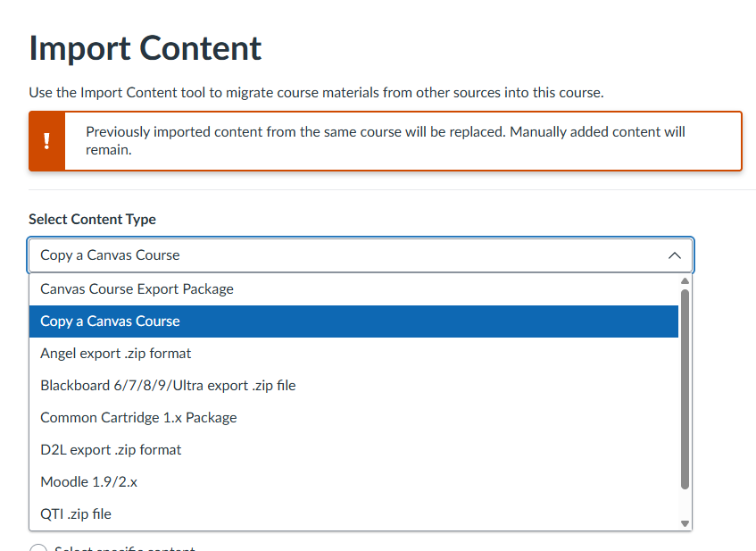Select Common Cartridge 1.x Package option
The width and height of the screenshot is (756, 551).
coord(353,417)
